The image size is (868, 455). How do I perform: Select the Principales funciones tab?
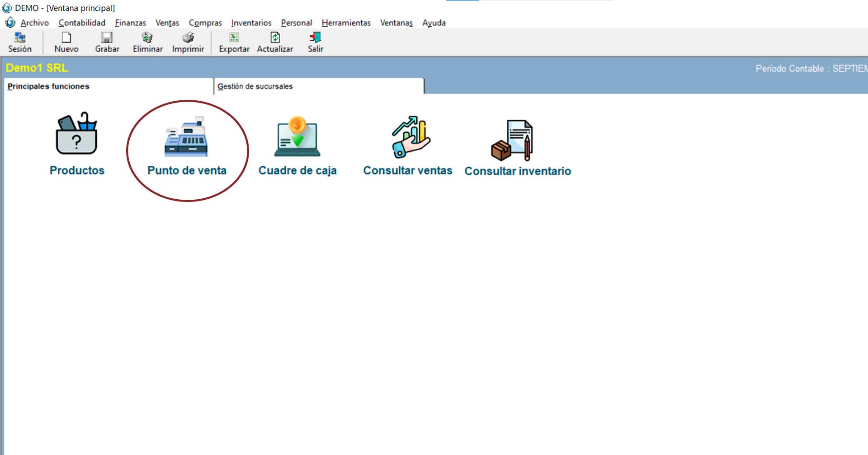(x=48, y=86)
